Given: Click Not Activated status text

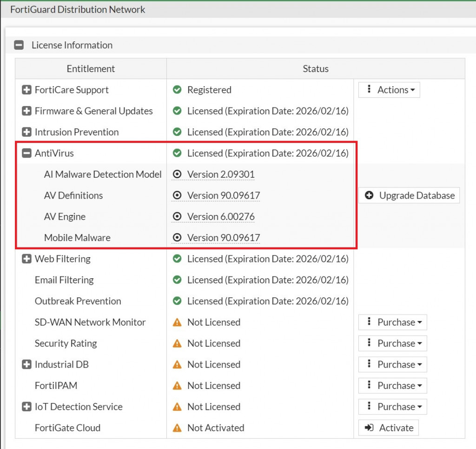Looking at the screenshot, I should 216,428.
